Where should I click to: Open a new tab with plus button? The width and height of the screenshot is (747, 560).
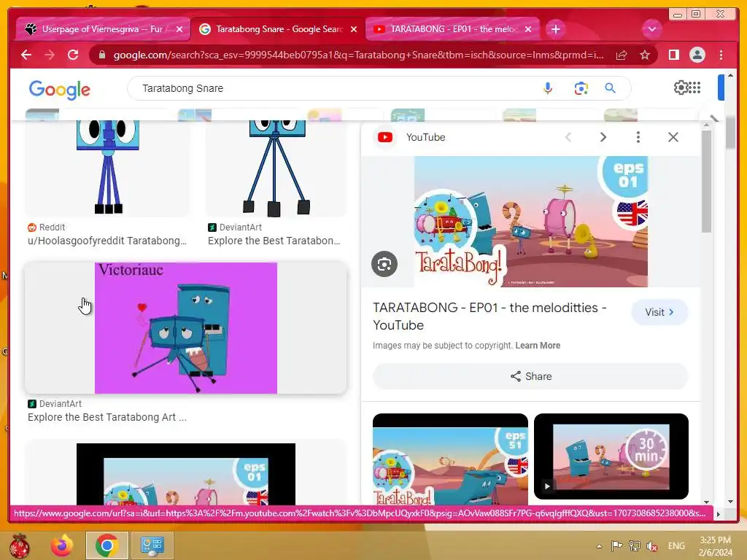point(555,29)
